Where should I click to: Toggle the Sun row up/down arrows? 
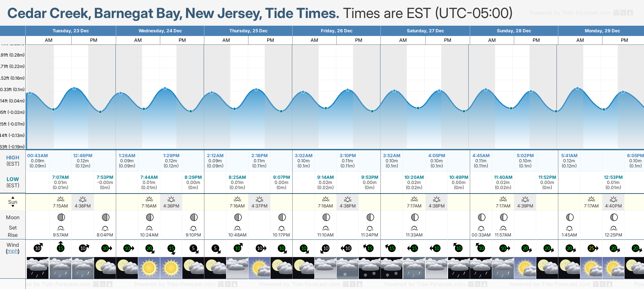pyautogui.click(x=13, y=202)
